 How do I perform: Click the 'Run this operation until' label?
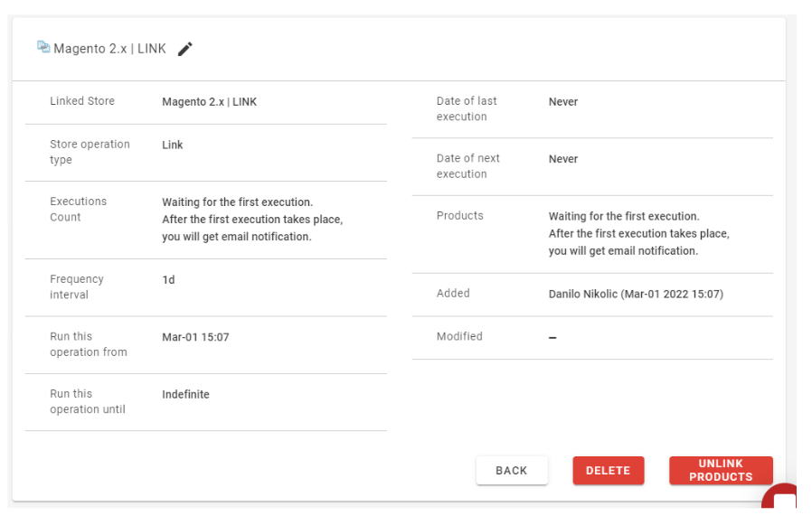tap(88, 401)
